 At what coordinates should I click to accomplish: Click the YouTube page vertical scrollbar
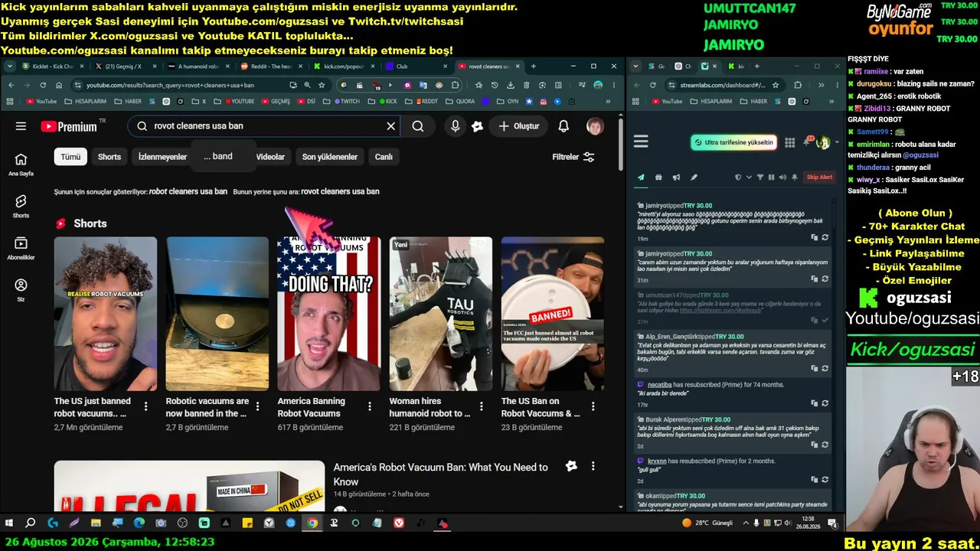pyautogui.click(x=621, y=145)
